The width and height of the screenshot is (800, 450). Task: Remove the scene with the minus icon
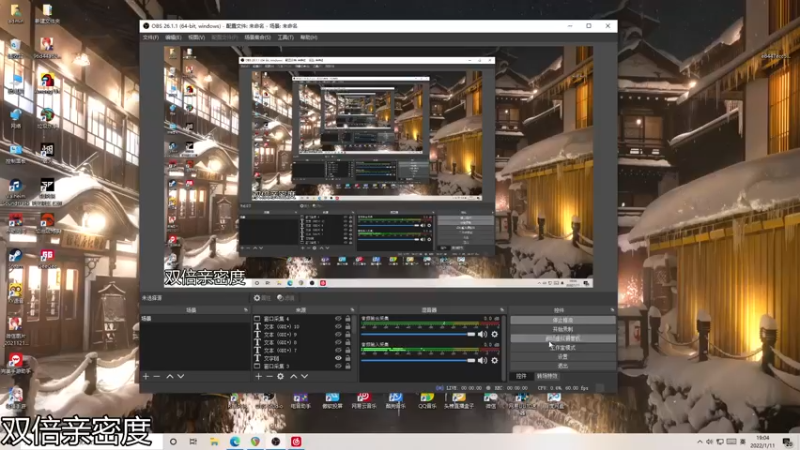tap(157, 376)
